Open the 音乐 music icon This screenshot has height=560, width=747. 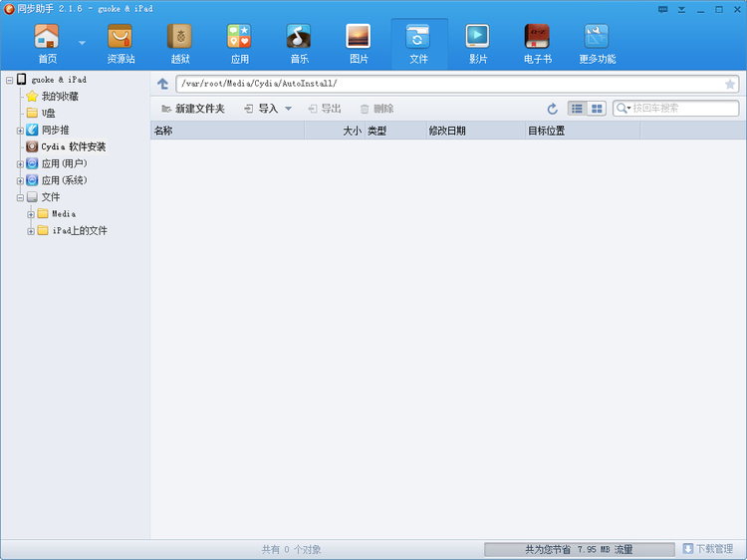299,44
